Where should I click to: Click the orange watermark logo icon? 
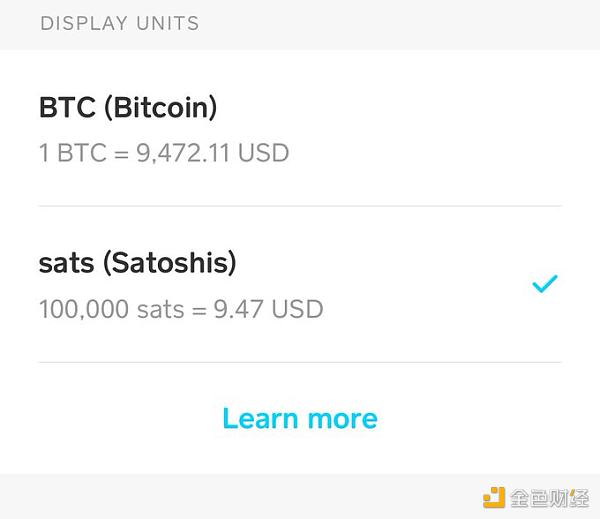pyautogui.click(x=494, y=497)
